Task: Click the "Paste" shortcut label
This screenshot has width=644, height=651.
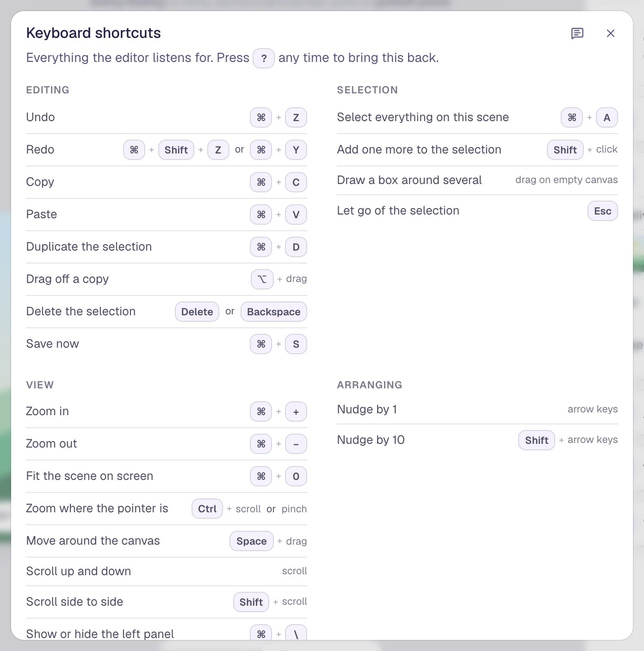Action: 42,214
